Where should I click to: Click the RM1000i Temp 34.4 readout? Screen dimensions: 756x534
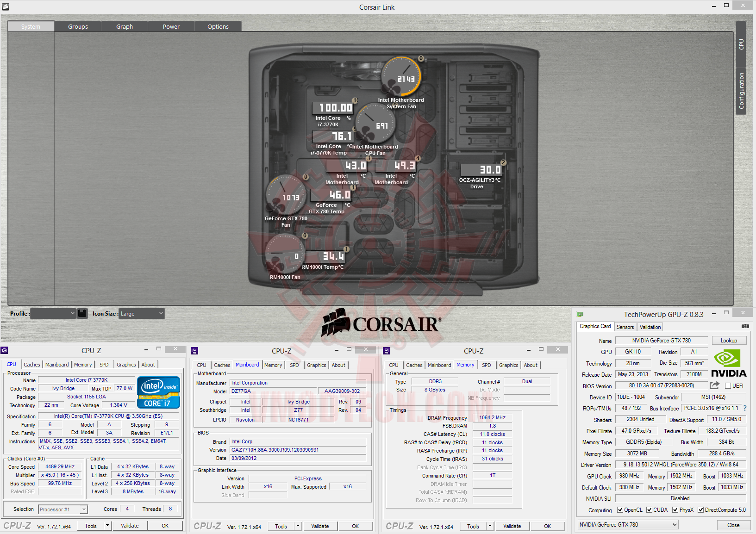click(x=324, y=256)
